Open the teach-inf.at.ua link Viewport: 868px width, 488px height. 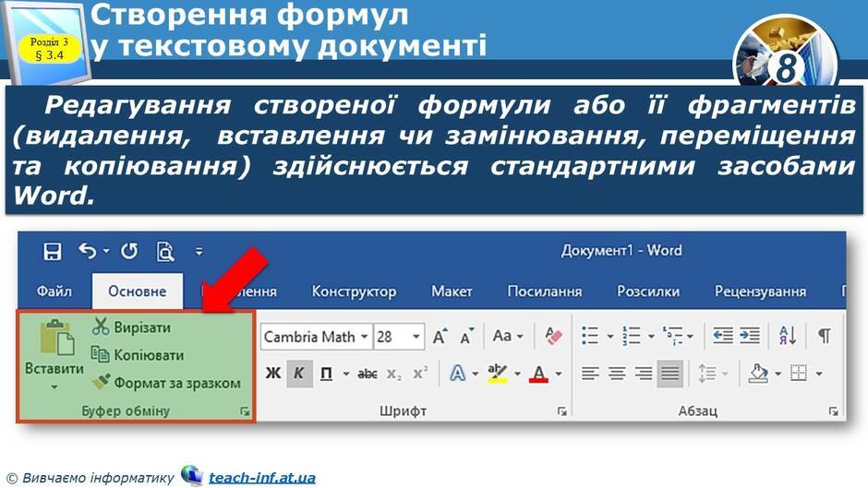tap(262, 478)
